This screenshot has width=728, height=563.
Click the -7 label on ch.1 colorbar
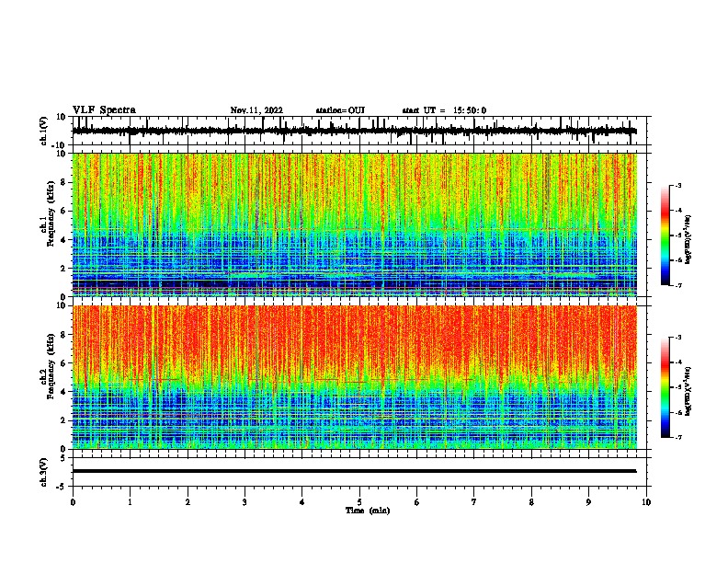[x=678, y=285]
